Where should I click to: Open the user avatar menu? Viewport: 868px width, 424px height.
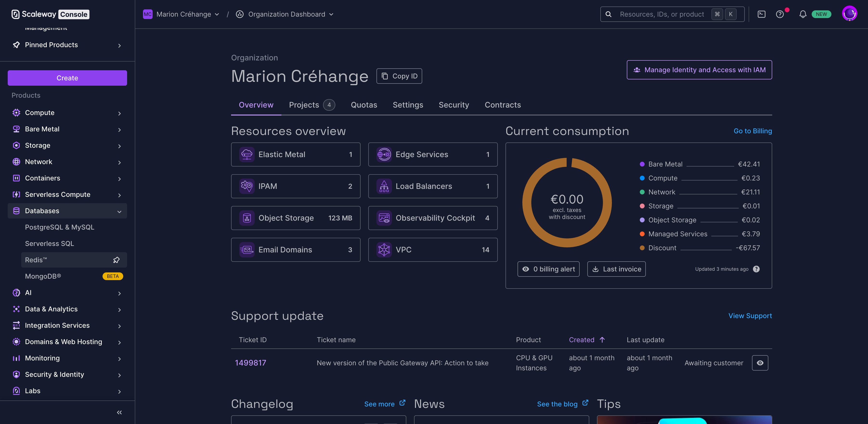849,13
